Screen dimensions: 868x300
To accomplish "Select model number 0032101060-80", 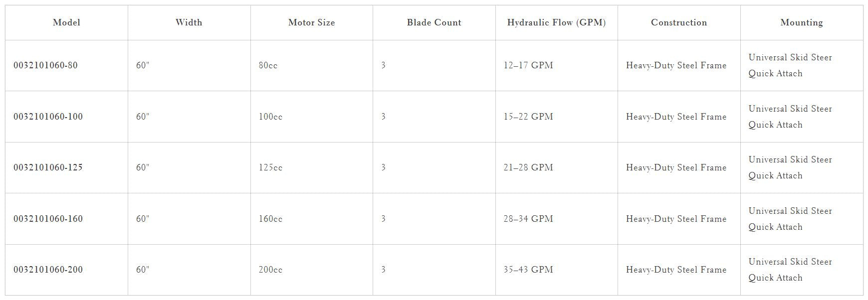I will 45,65.
